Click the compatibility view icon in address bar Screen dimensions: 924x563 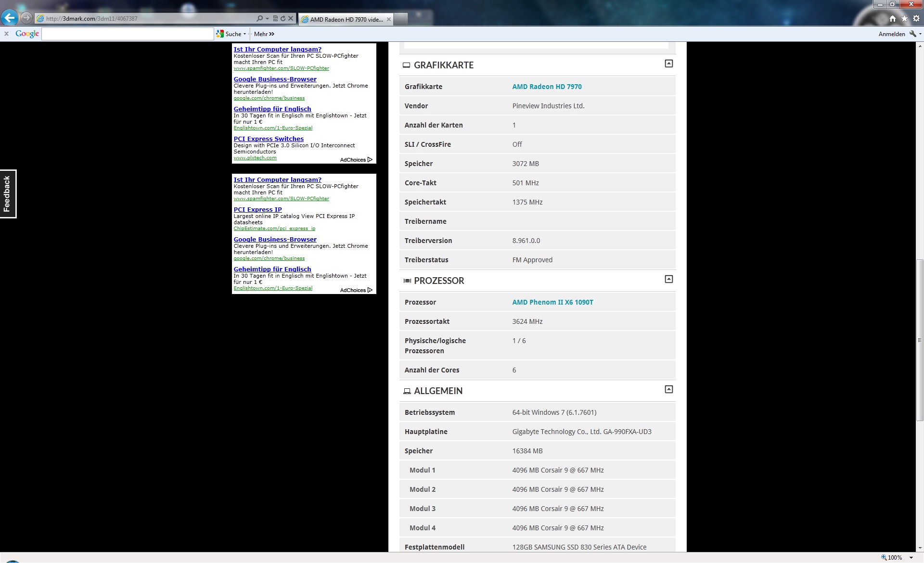(275, 19)
